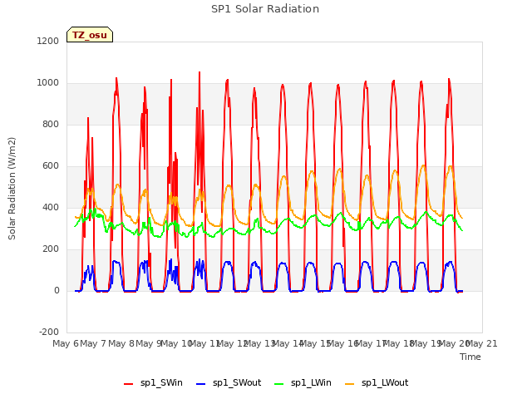Click the May 6 x-axis label

(x=66, y=343)
